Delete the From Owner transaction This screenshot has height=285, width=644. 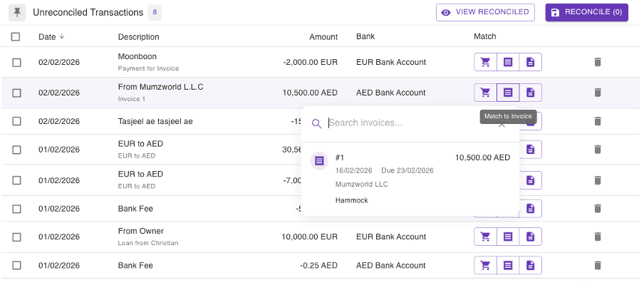point(598,237)
